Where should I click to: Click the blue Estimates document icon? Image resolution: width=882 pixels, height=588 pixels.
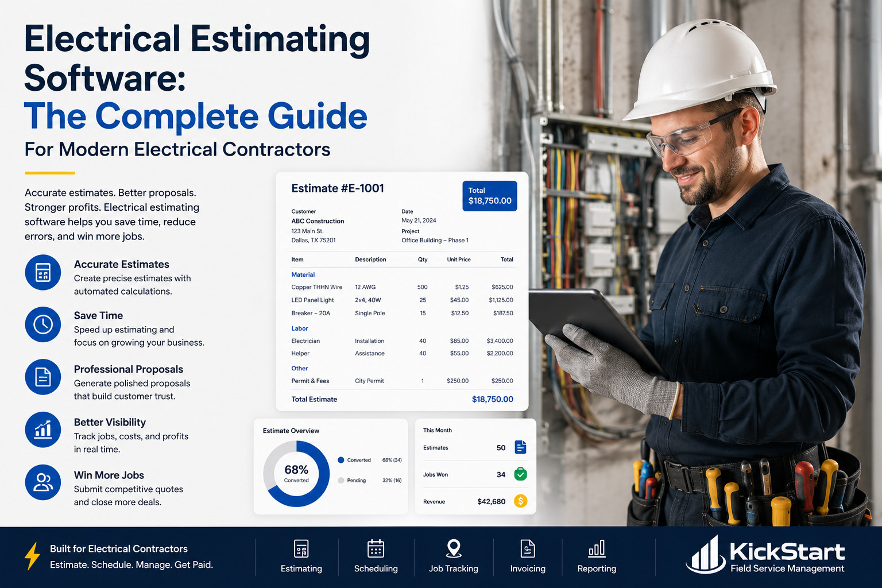[x=520, y=447]
